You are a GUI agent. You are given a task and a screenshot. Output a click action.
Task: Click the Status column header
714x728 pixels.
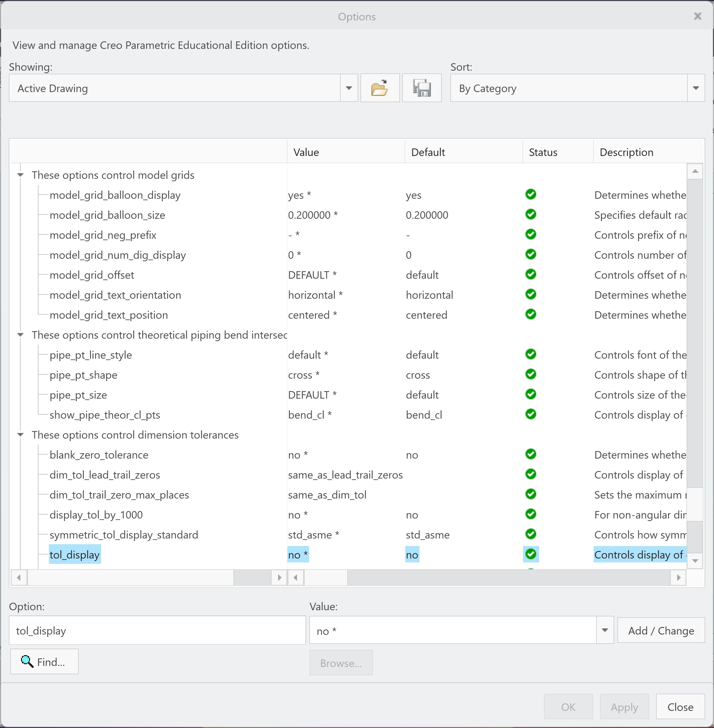coord(558,152)
